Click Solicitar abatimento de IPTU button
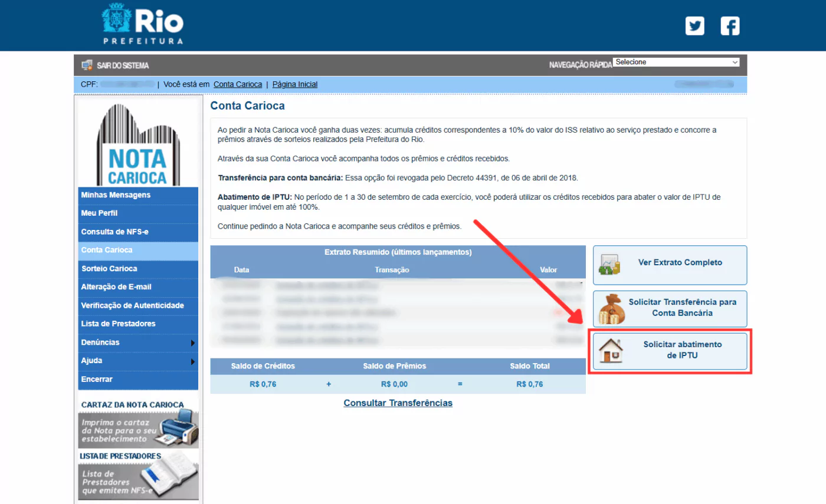Screen dimensions: 826x504 coord(670,351)
